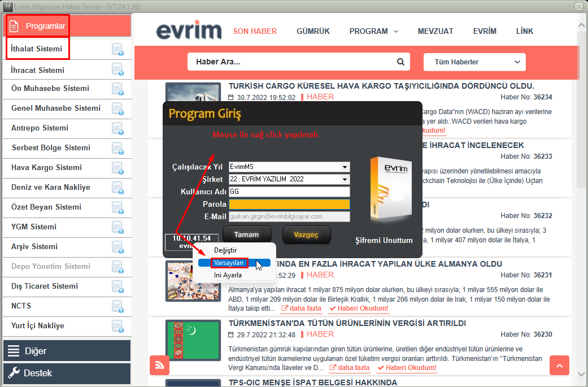The image size is (588, 387).
Task: Expand the Diğer sidebar section
Action: click(x=67, y=351)
